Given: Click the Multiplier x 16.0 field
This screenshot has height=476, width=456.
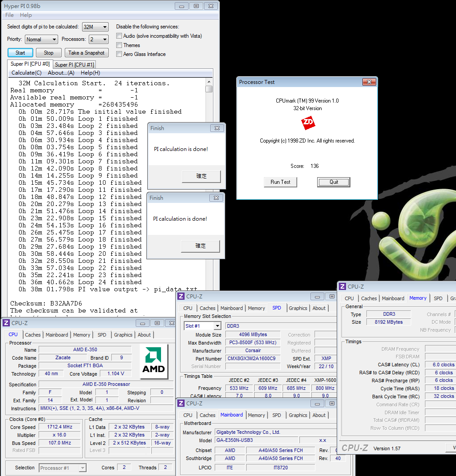Looking at the screenshot, I should tap(60, 435).
